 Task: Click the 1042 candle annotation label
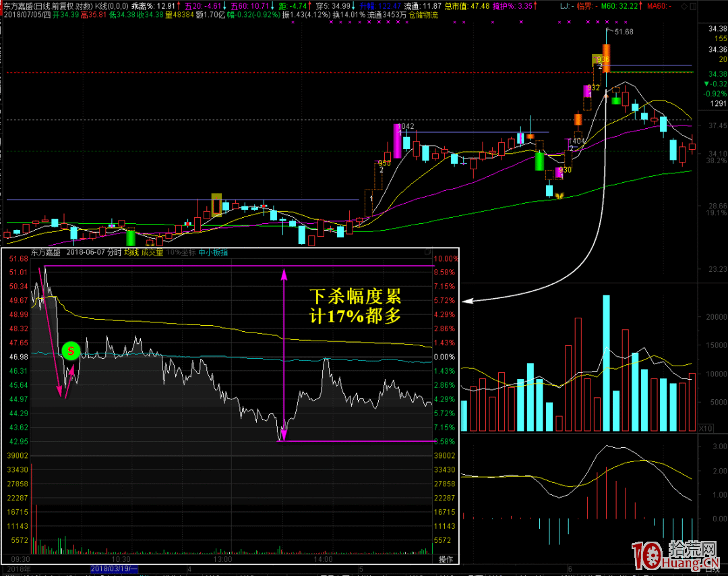click(x=406, y=126)
